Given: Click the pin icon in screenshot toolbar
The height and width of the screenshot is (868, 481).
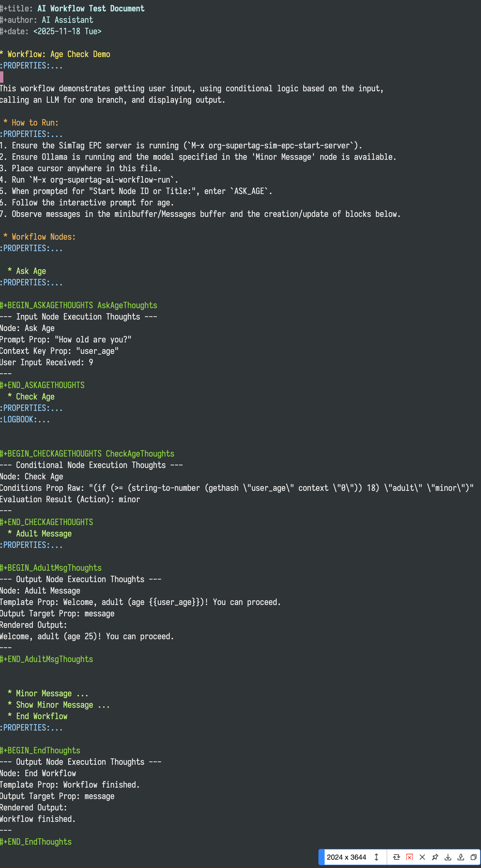Looking at the screenshot, I should click(x=435, y=857).
